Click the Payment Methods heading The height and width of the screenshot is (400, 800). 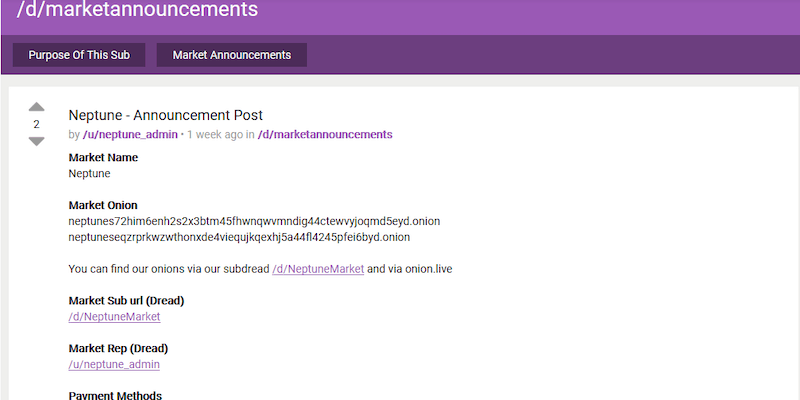point(115,395)
